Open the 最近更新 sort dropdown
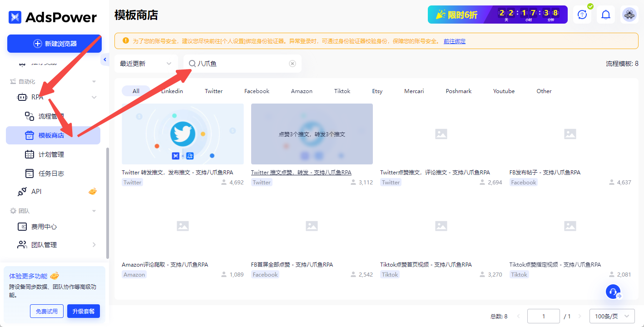The width and height of the screenshot is (644, 327). click(x=146, y=64)
